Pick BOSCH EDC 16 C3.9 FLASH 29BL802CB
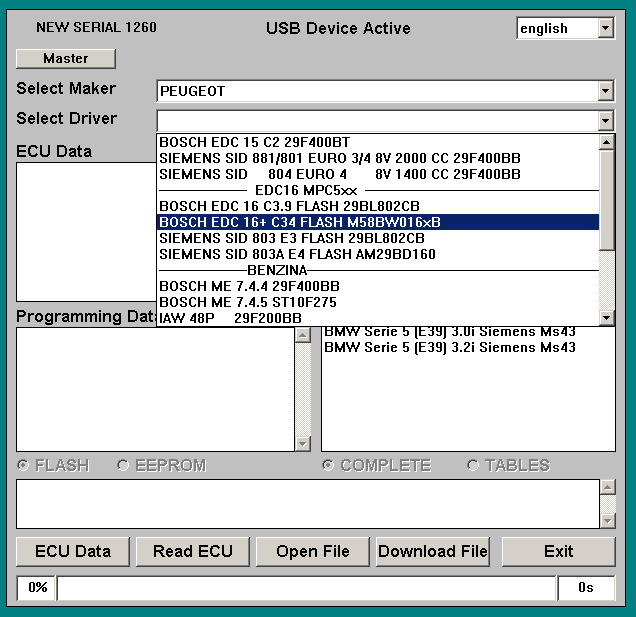This screenshot has height=617, width=636. point(378,206)
